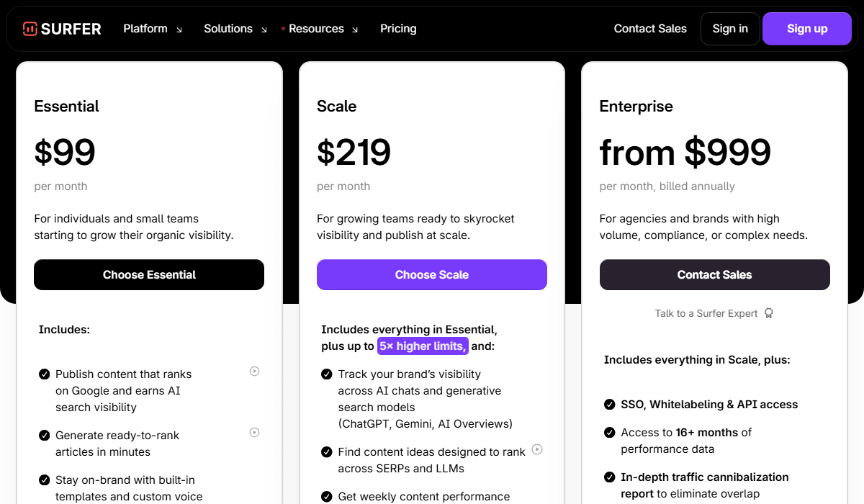This screenshot has width=864, height=504.
Task: Click the highlighted 5× higher limits text
Action: [x=423, y=346]
